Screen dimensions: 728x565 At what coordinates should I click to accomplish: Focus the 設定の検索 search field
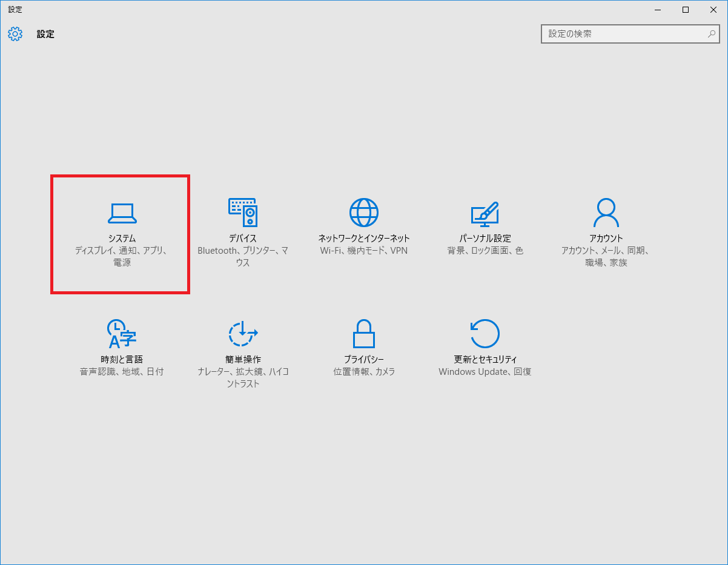point(624,34)
